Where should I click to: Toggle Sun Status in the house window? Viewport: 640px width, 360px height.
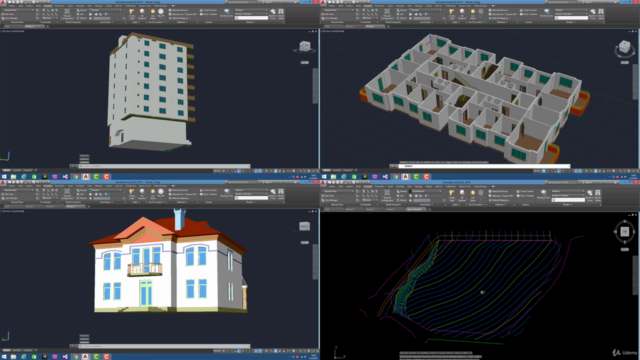point(153,193)
